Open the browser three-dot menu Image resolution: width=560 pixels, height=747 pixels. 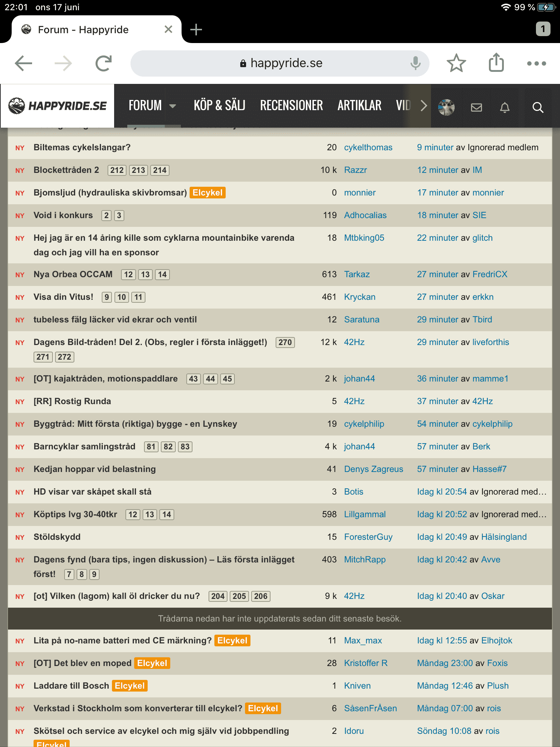coord(537,63)
